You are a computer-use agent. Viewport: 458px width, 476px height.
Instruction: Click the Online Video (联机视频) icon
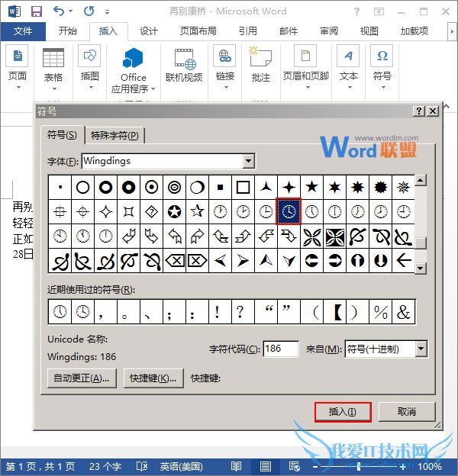click(x=184, y=66)
